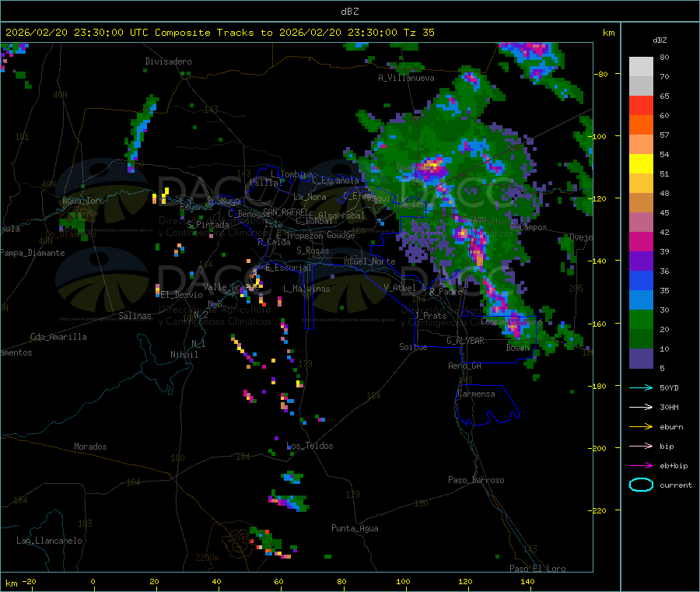Click the white 80 dBZ color swatch
The width and height of the screenshot is (700, 592).
pyautogui.click(x=641, y=66)
